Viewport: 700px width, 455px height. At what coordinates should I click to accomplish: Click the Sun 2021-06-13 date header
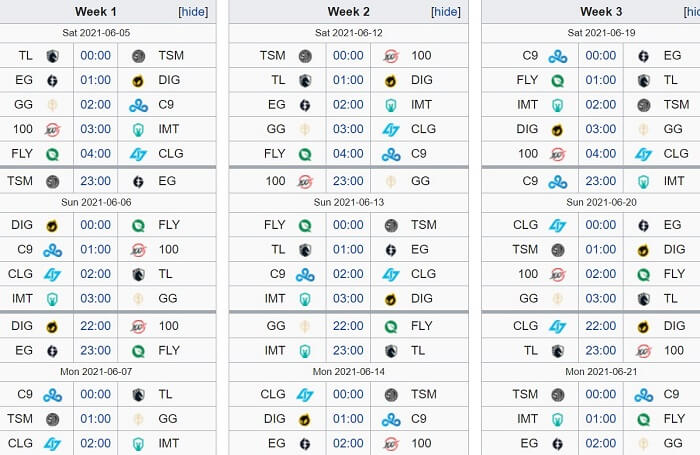(x=349, y=202)
